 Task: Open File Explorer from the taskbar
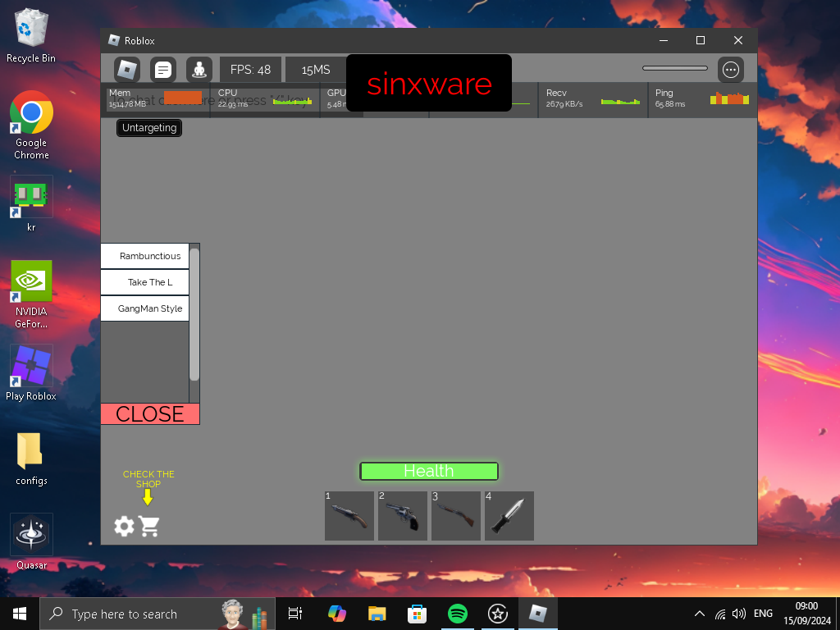[x=377, y=614]
